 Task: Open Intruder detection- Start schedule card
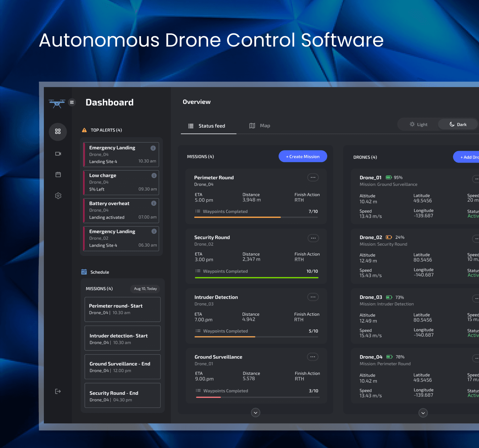tap(122, 338)
